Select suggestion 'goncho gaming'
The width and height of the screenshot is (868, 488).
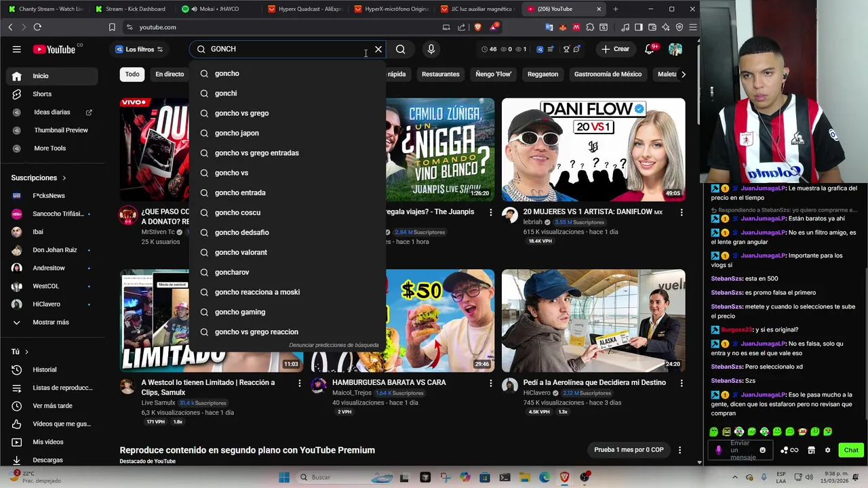click(288, 312)
